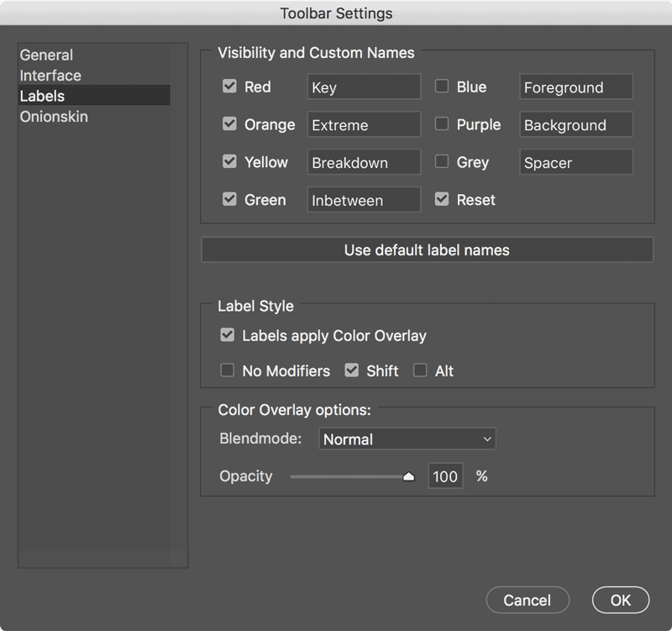Confirm settings with the OK button
Image resolution: width=672 pixels, height=631 pixels.
621,600
